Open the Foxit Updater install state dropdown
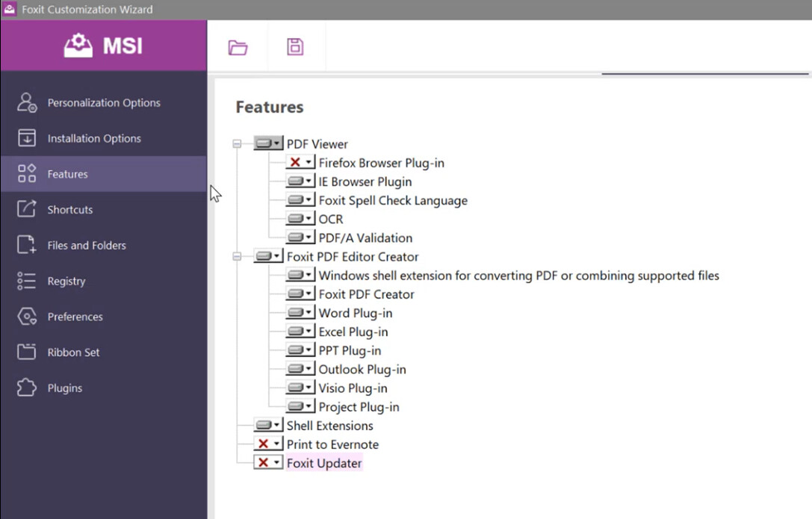Screen dimensions: 812x519 [268, 463]
